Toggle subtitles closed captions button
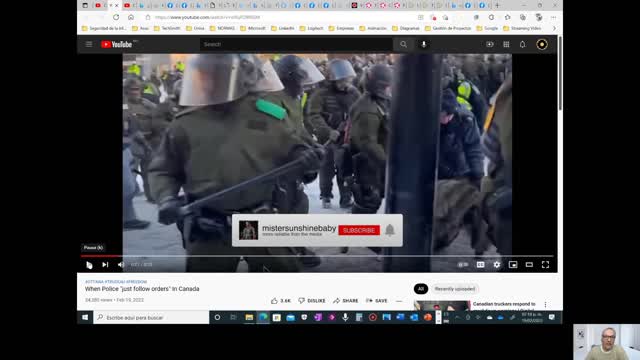 [x=480, y=264]
